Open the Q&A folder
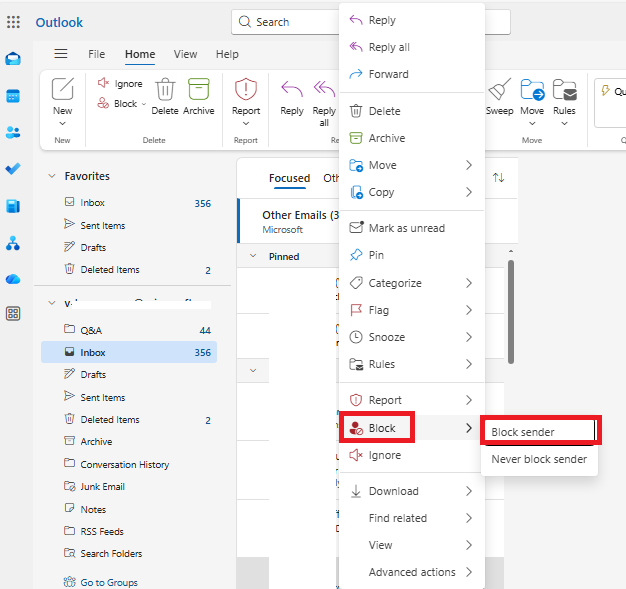The image size is (626, 589). click(x=129, y=330)
